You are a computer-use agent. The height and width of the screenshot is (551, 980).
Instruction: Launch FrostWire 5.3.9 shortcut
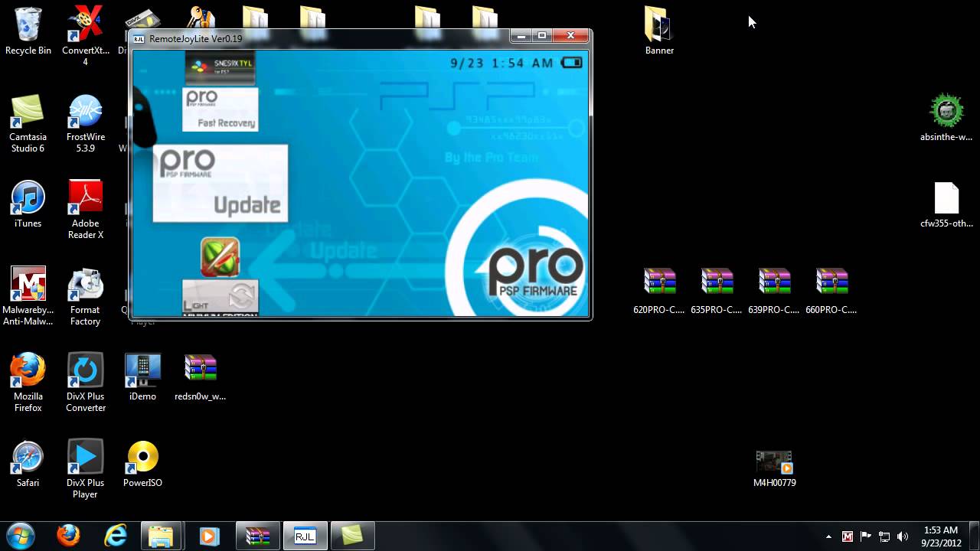[x=85, y=124]
